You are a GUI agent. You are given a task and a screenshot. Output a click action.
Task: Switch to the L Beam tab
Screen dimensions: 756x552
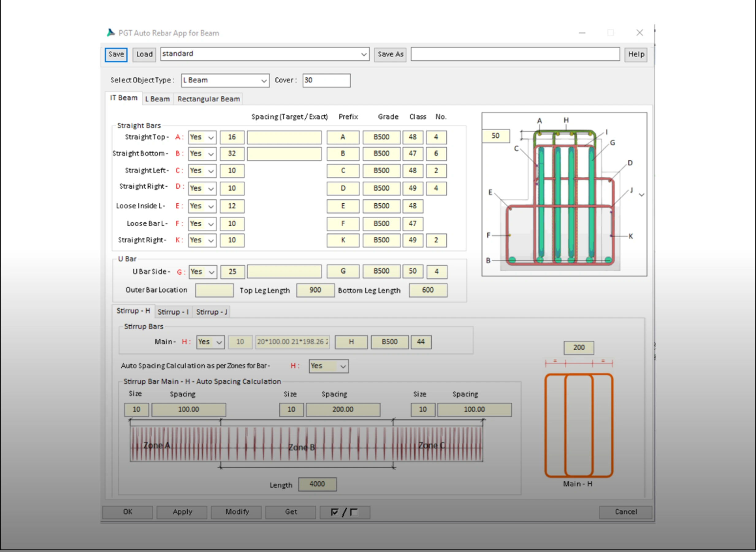point(157,99)
